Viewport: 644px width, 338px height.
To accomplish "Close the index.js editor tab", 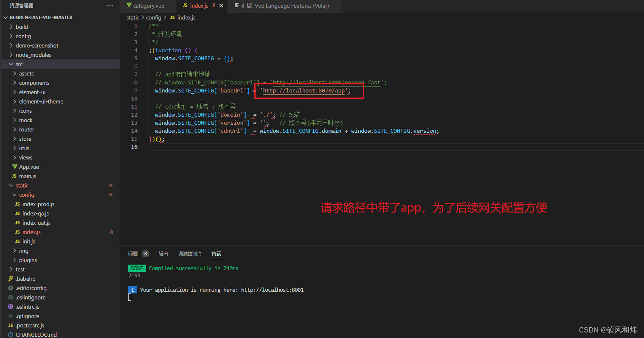I will coord(221,6).
